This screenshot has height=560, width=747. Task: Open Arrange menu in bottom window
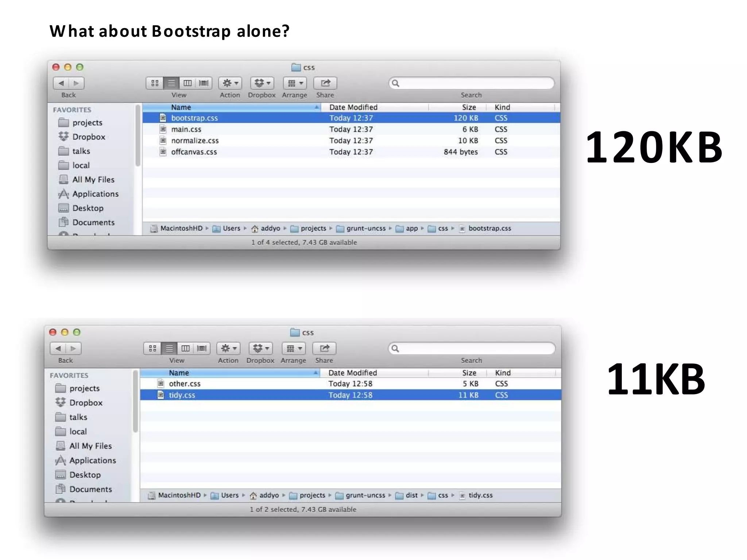point(293,348)
